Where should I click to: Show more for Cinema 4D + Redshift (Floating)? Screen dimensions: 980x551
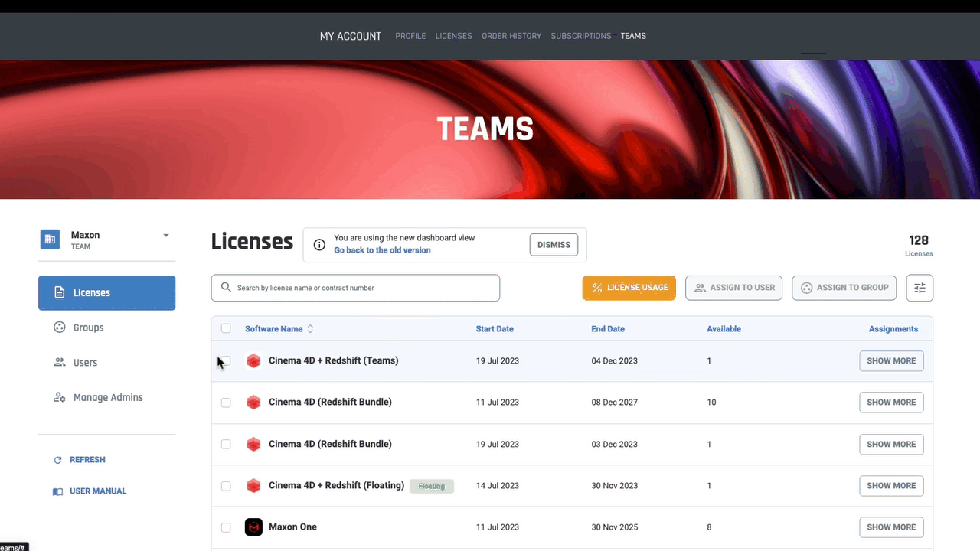(x=891, y=486)
